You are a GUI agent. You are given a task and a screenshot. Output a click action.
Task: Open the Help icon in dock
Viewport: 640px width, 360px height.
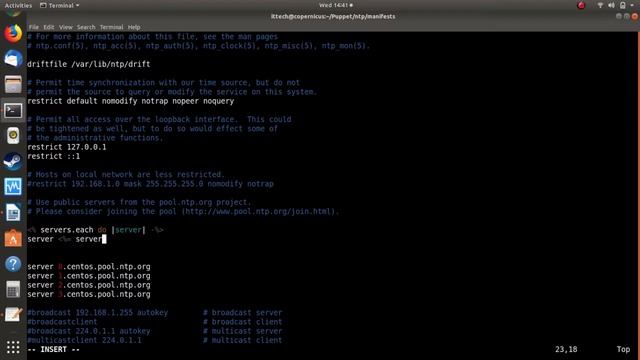coord(13,264)
